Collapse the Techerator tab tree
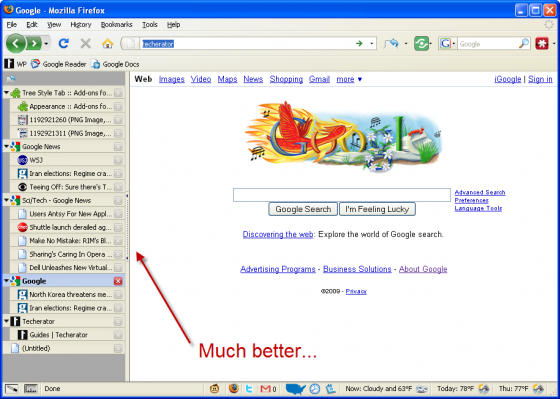 coord(6,321)
